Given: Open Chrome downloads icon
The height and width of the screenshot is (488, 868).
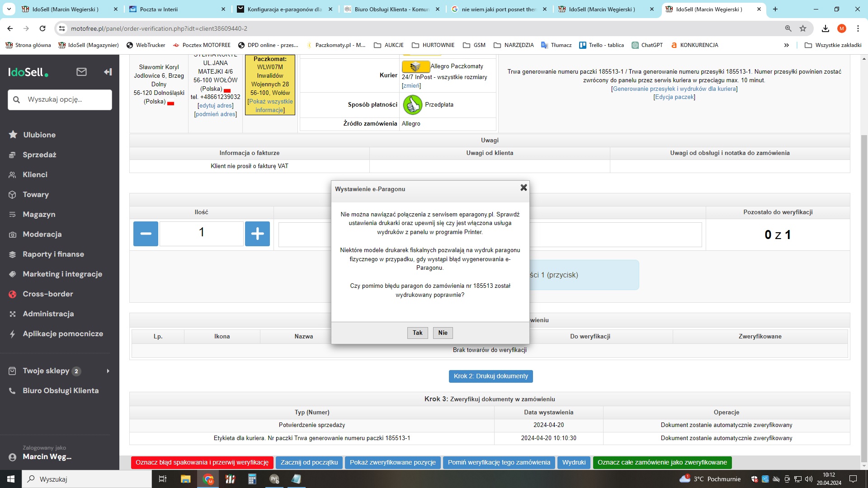Looking at the screenshot, I should pos(826,28).
